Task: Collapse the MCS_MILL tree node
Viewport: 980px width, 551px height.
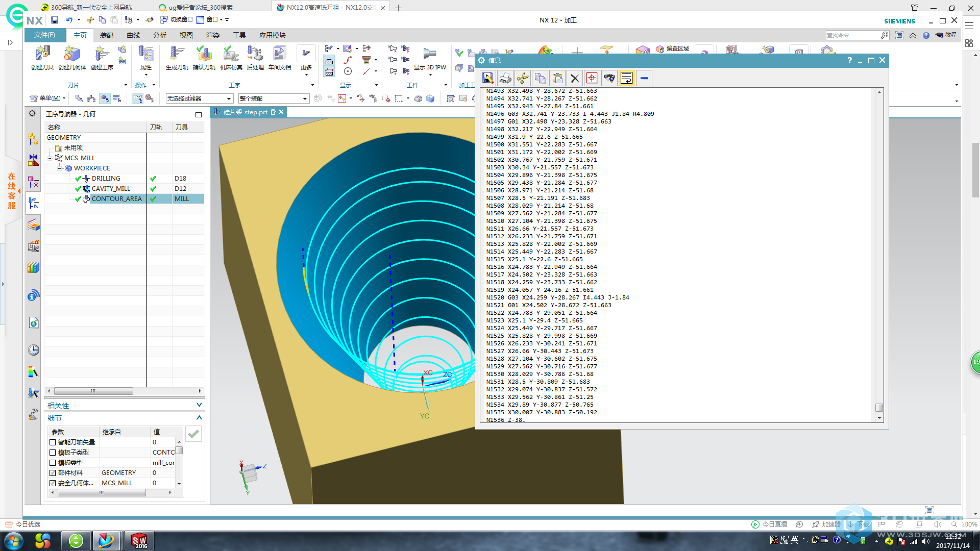Action: pyautogui.click(x=50, y=158)
